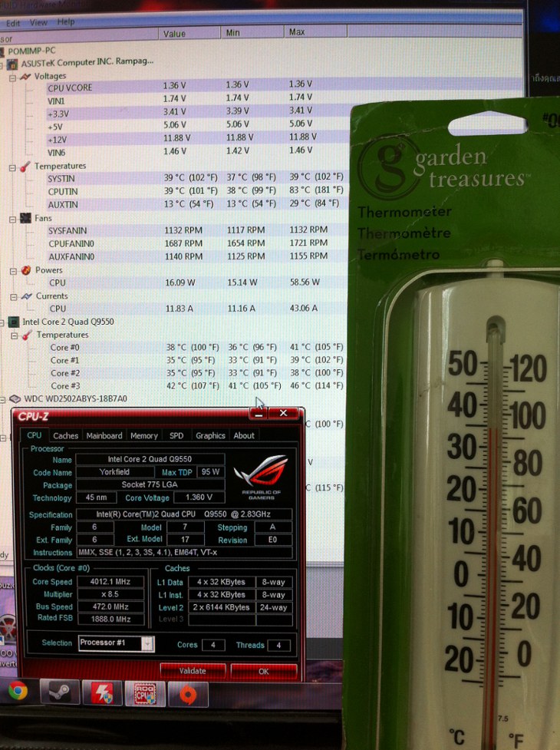
Task: Click the red lightning bolt taskbar icon
Action: [x=102, y=692]
